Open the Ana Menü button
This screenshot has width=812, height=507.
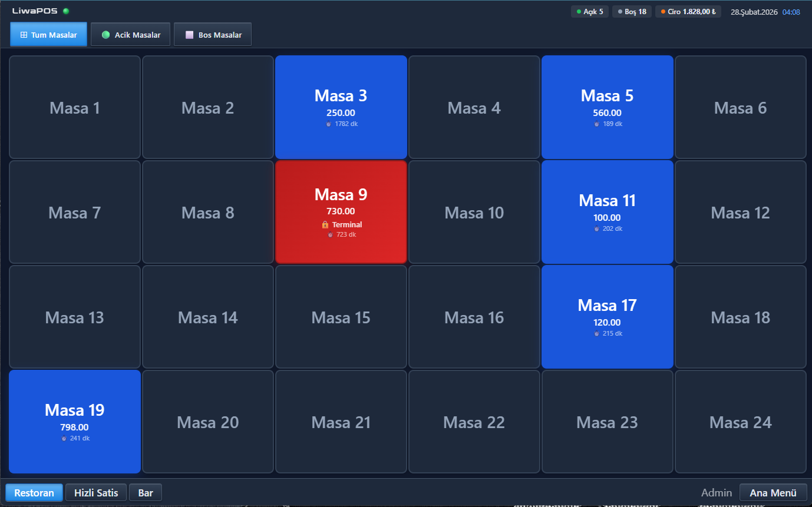(x=773, y=493)
